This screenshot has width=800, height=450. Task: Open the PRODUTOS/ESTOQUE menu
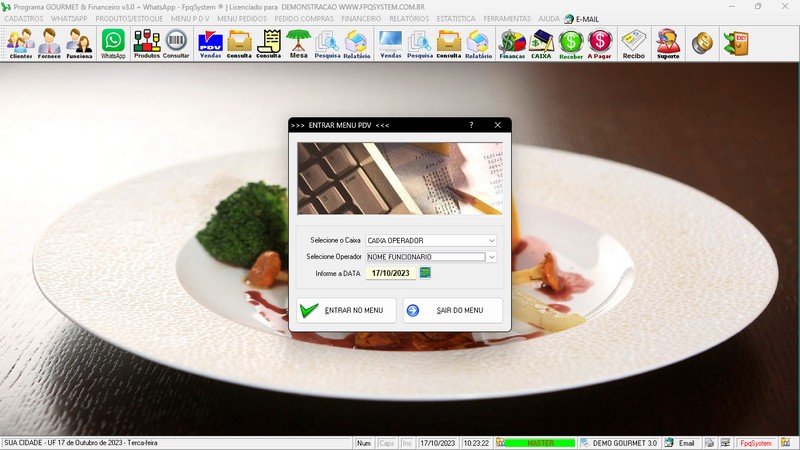[129, 19]
